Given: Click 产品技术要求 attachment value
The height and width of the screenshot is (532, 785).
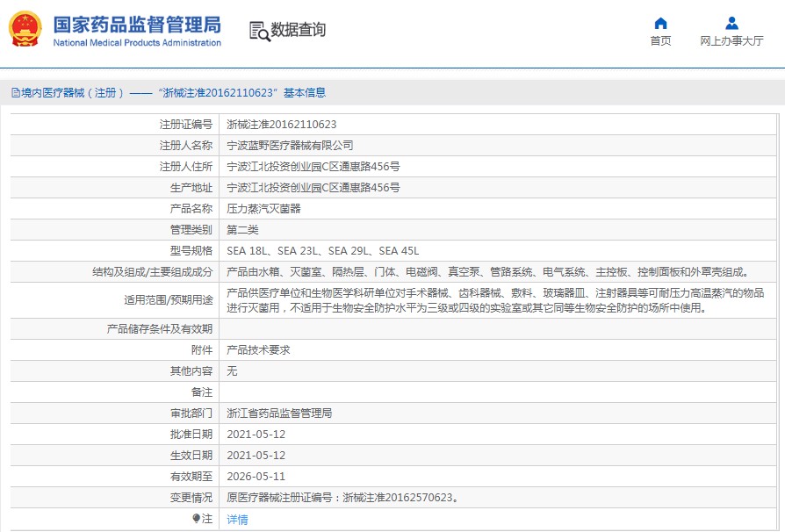Looking at the screenshot, I should [258, 349].
